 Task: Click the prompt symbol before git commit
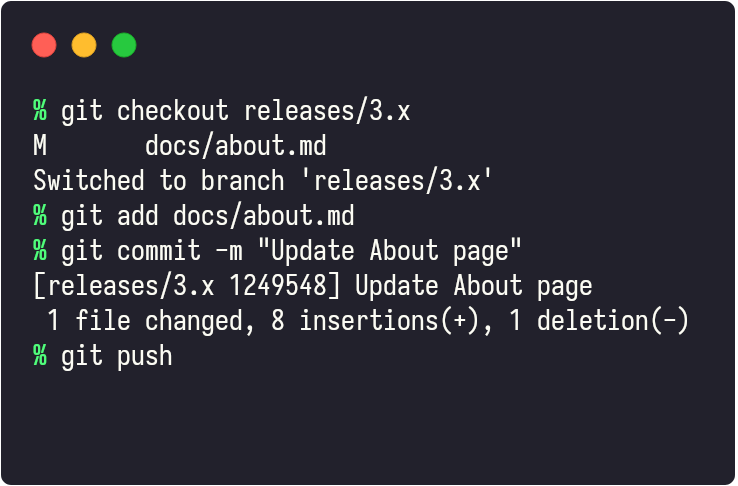click(40, 251)
